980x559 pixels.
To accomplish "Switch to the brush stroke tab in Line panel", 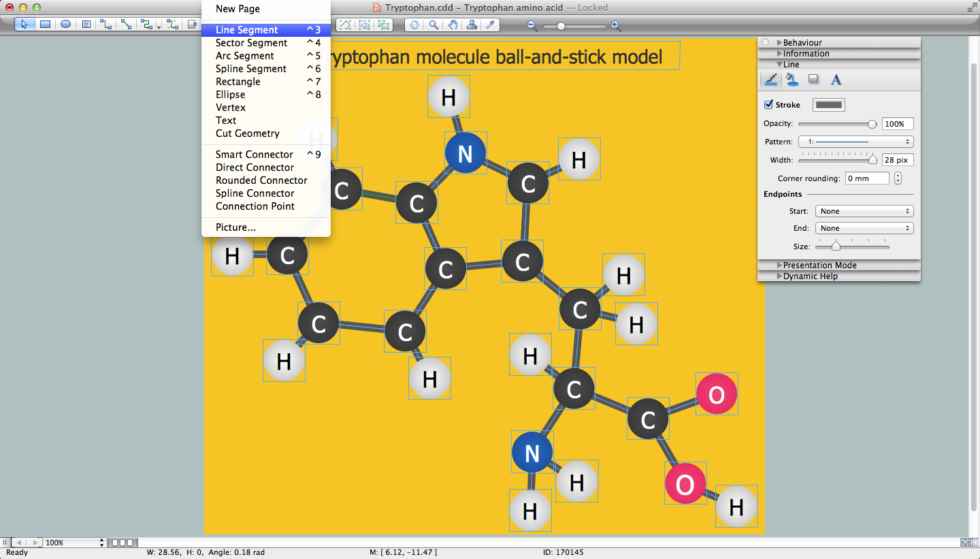I will pyautogui.click(x=770, y=80).
